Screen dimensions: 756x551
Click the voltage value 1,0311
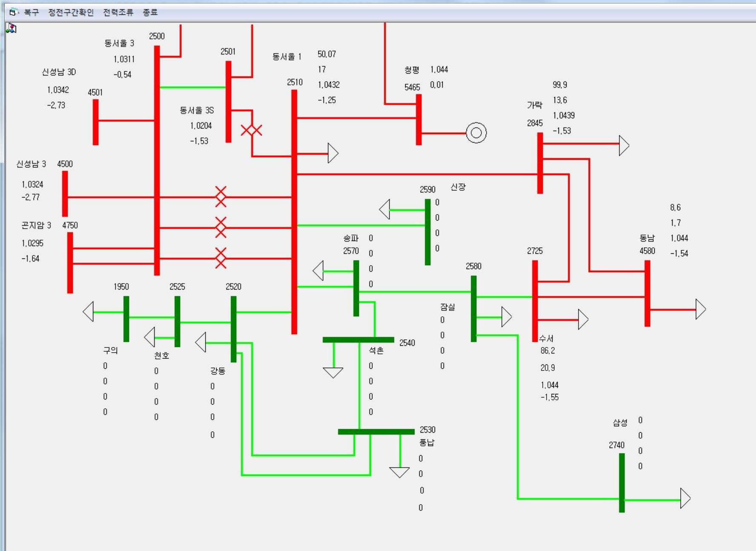pos(124,59)
